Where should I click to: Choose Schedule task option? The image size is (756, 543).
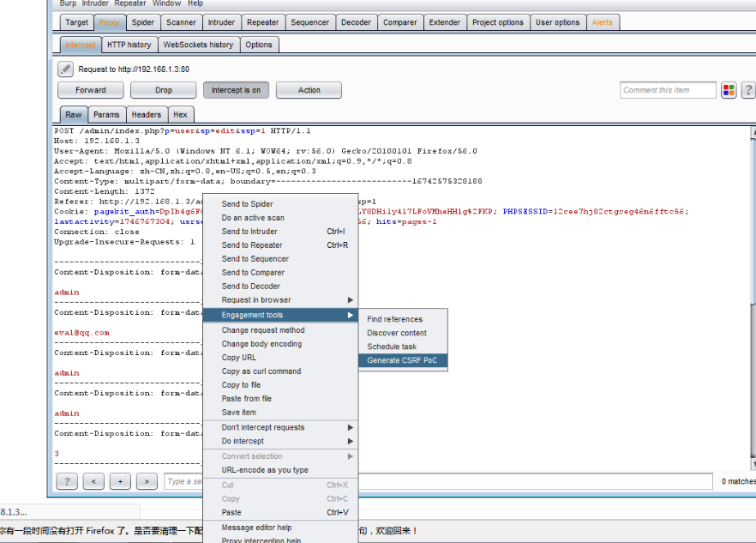403,347
